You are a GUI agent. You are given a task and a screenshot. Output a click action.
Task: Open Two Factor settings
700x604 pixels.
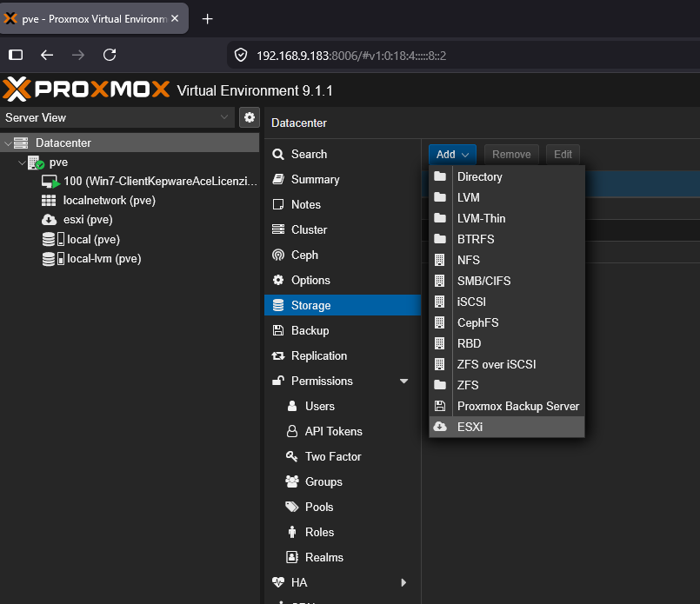[x=343, y=457]
